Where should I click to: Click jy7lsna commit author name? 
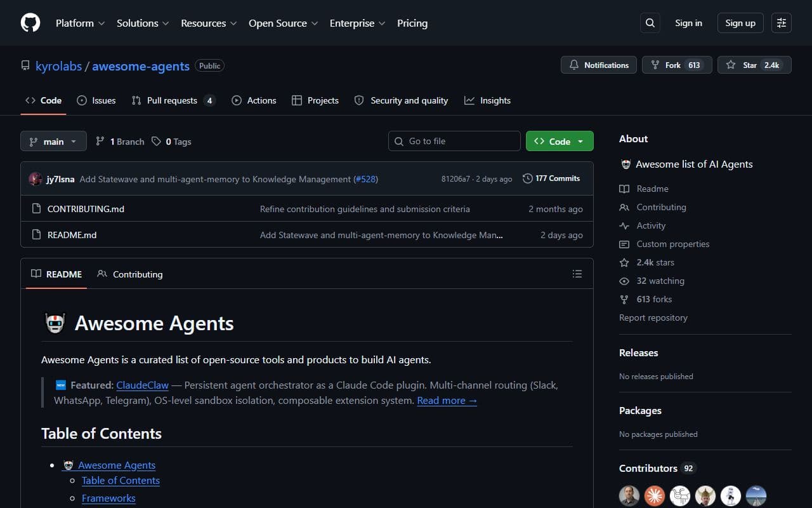[60, 179]
